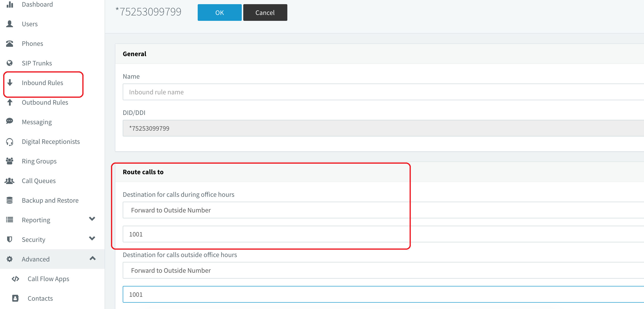
Task: Click the Outbound Rules up arrow icon
Action: pos(10,102)
